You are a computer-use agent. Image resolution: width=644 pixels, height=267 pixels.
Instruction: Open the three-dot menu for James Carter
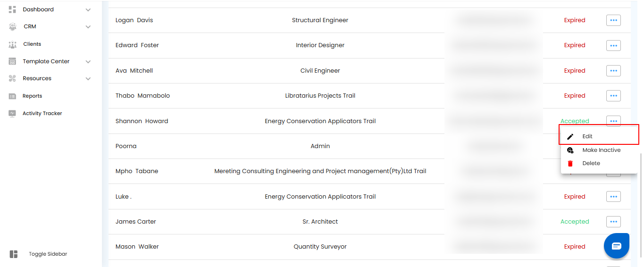(613, 222)
